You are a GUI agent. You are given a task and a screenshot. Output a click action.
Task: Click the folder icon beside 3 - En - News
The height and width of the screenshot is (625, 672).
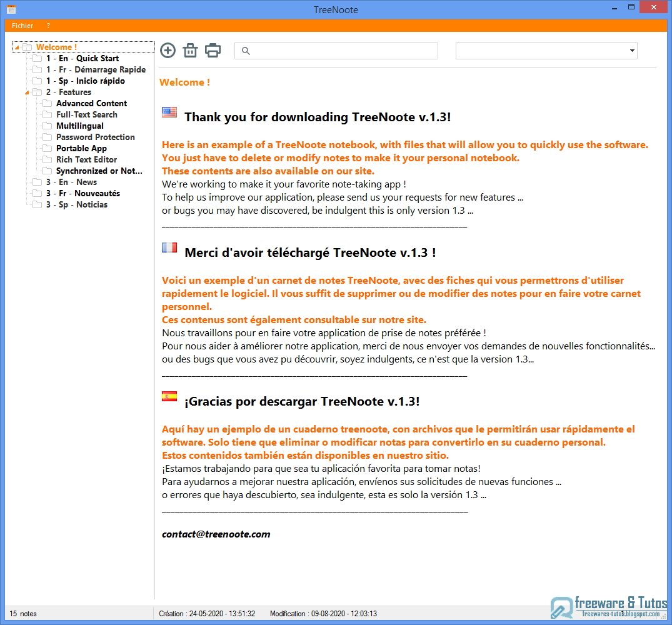coord(38,182)
